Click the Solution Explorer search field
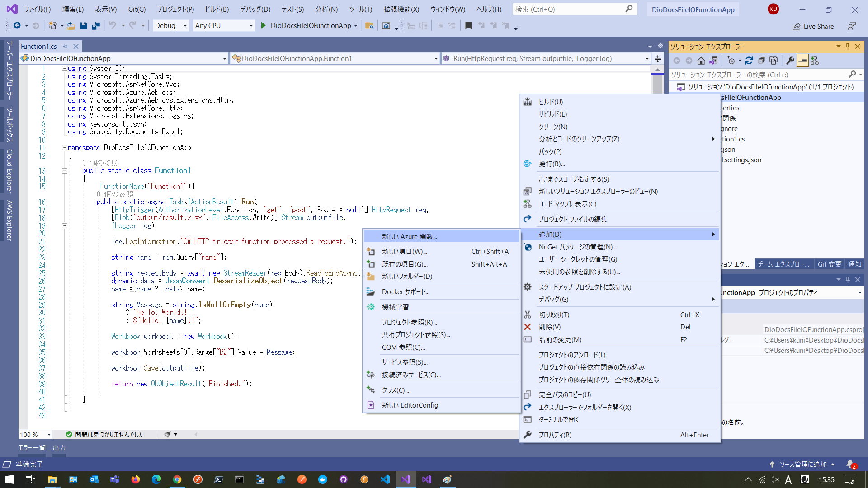This screenshot has height=488, width=868. click(765, 75)
